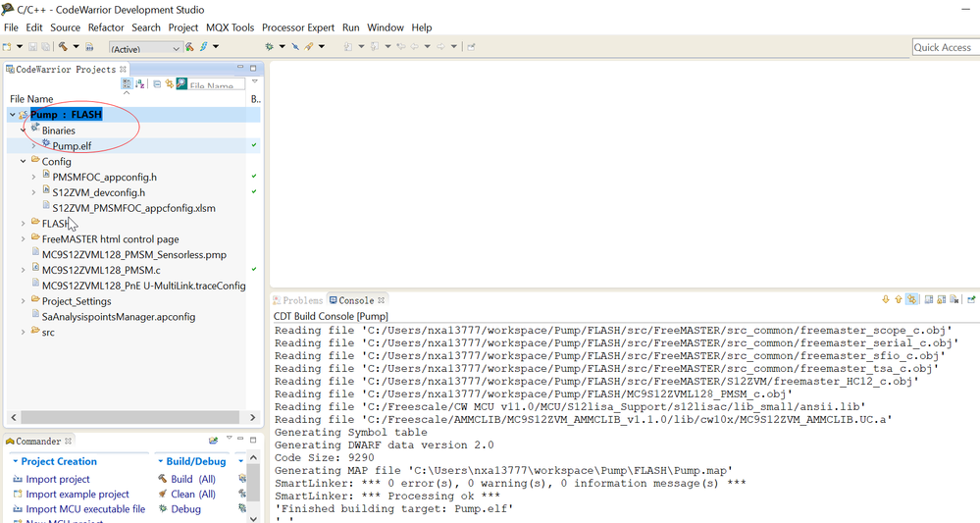The height and width of the screenshot is (523, 980).
Task: Click the blue flash programmer icon
Action: point(204,46)
